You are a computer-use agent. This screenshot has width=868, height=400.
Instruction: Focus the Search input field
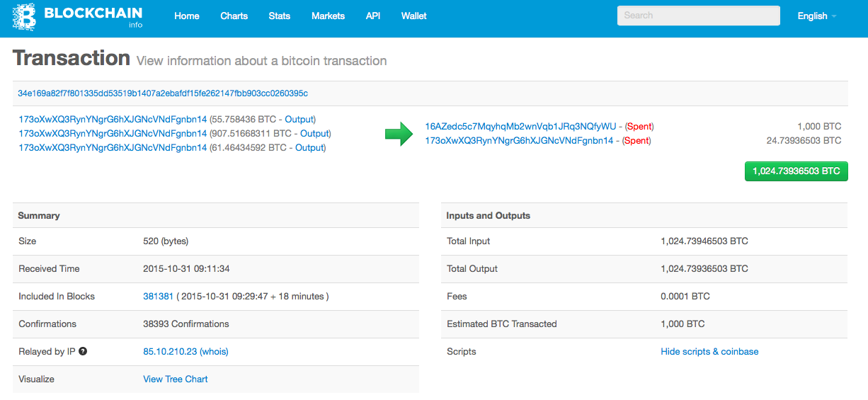698,16
